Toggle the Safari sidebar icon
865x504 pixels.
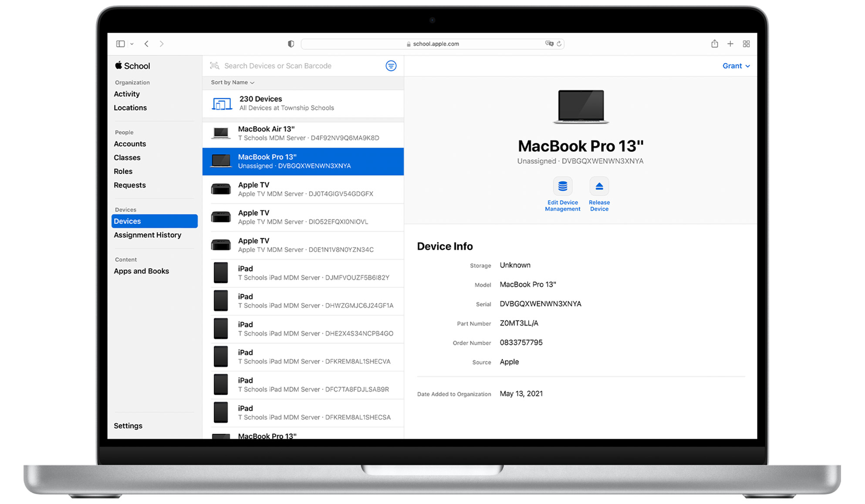(x=120, y=44)
